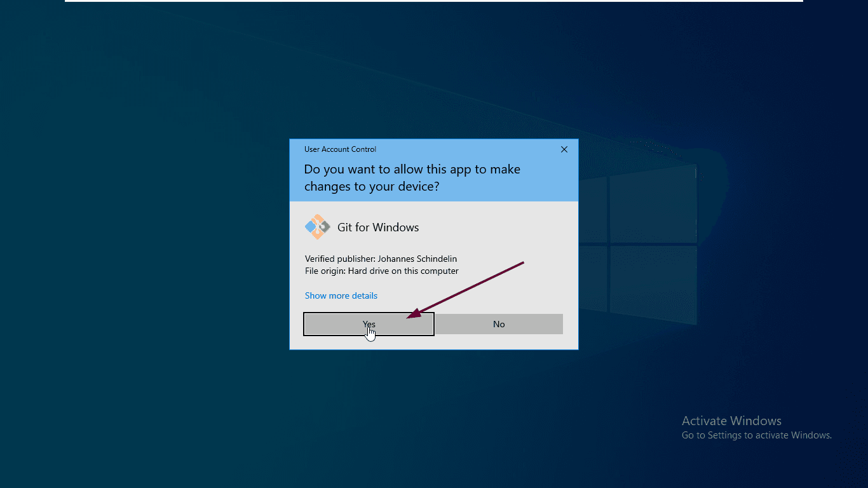
Task: Click the 'Do you want to allow' heading
Action: click(x=412, y=178)
